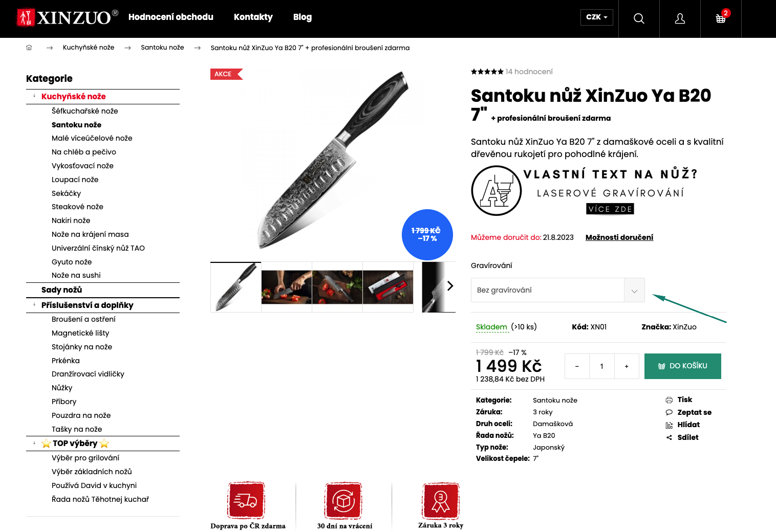Click the Hlídat watch icon
This screenshot has width=776, height=532.
669,425
